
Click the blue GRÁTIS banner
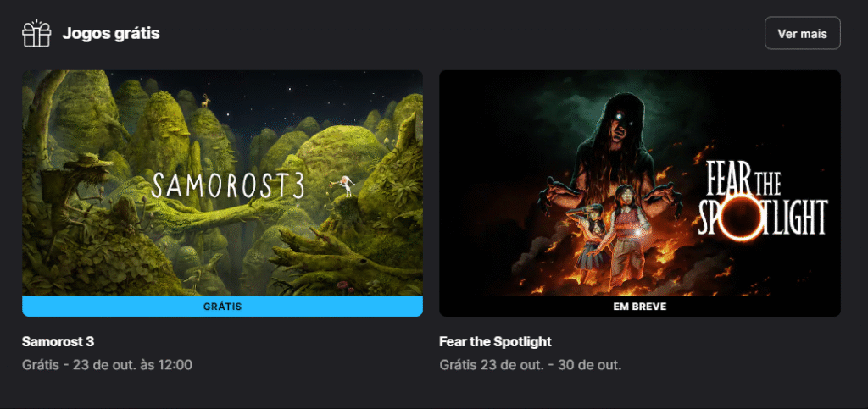click(x=223, y=307)
